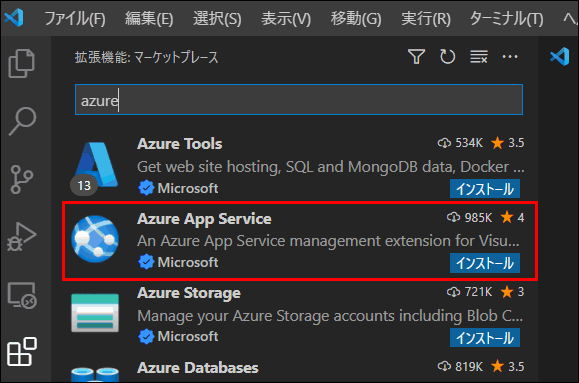Screen dimensions: 579x383
Task: Open the 表示(V) menu
Action: pos(286,18)
